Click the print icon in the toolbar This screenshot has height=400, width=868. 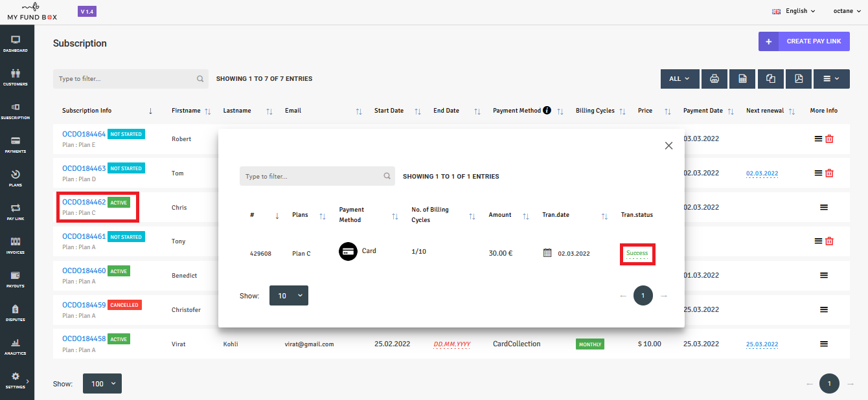coord(714,78)
